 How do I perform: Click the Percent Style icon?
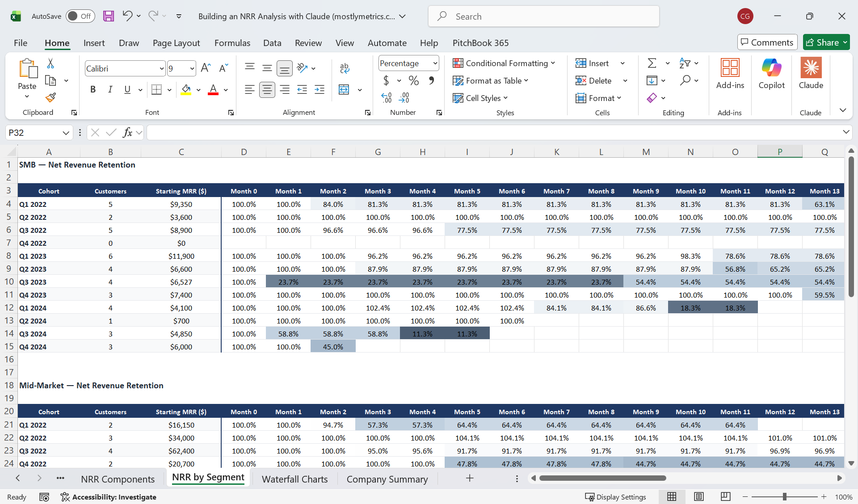[x=414, y=80]
